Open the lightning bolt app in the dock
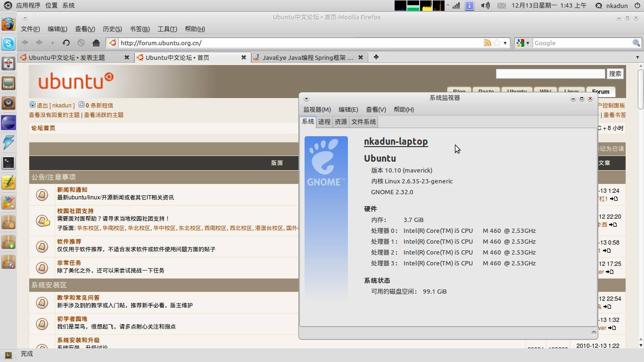The image size is (644, 362). click(8, 142)
